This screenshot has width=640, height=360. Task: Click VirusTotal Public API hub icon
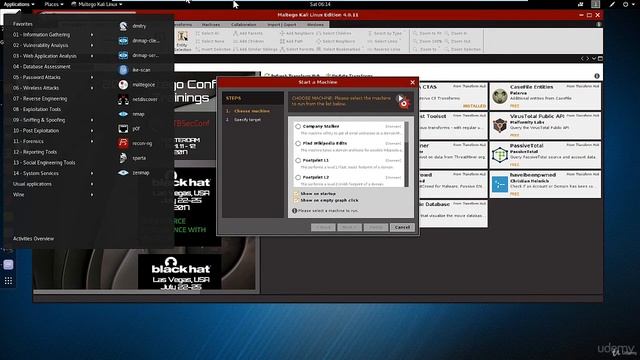click(500, 126)
